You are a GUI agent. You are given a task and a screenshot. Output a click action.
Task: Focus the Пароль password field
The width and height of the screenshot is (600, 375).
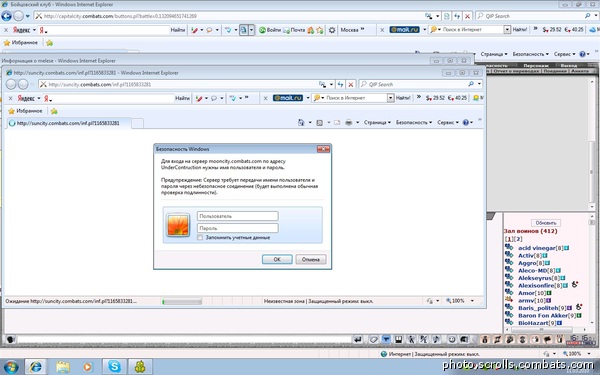tap(238, 228)
